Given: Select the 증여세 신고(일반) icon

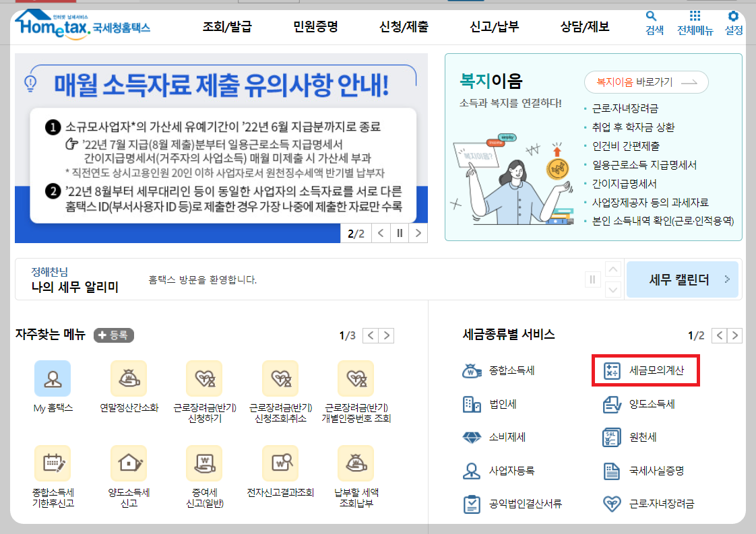Looking at the screenshot, I should (x=204, y=463).
